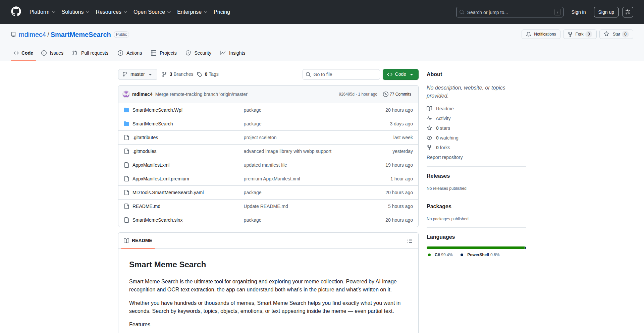Click the .gitattributes file icon
Screen dimensions: 644x333
[126, 137]
